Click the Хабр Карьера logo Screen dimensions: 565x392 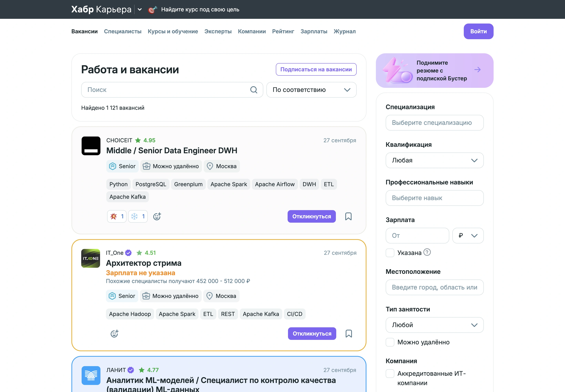[101, 10]
